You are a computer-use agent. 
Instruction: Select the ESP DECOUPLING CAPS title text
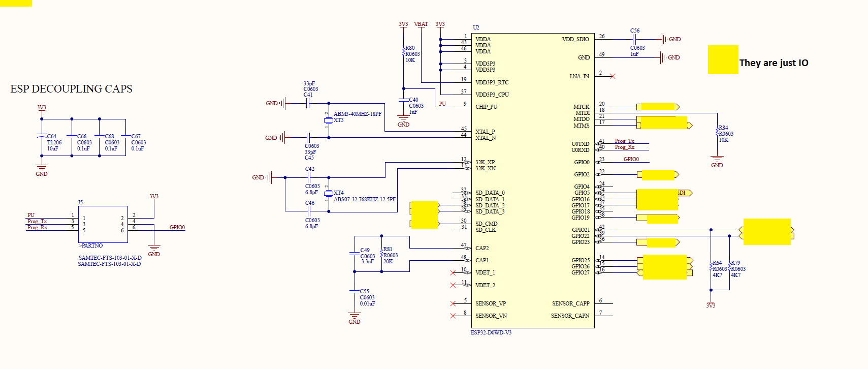(x=71, y=89)
